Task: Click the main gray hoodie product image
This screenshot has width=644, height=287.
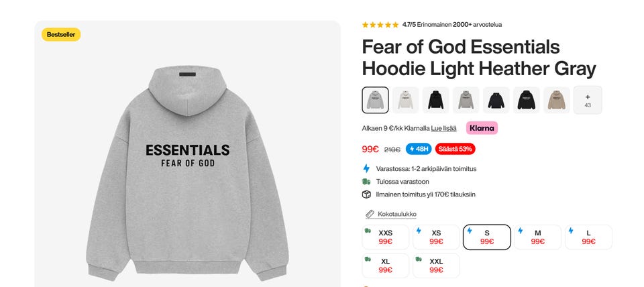Action: pyautogui.click(x=187, y=172)
